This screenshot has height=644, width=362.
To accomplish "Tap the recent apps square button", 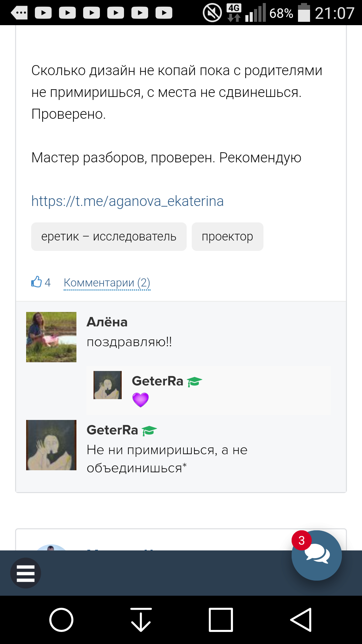I will 221,620.
